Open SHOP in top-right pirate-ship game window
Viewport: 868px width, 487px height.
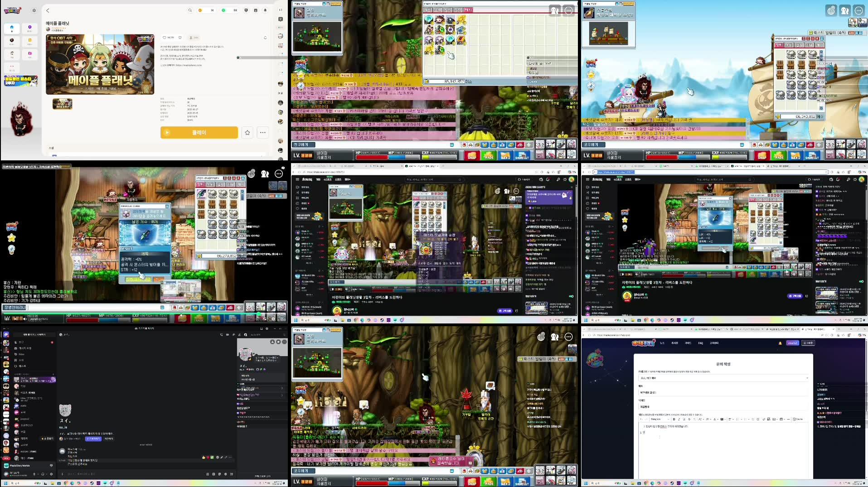(x=761, y=156)
